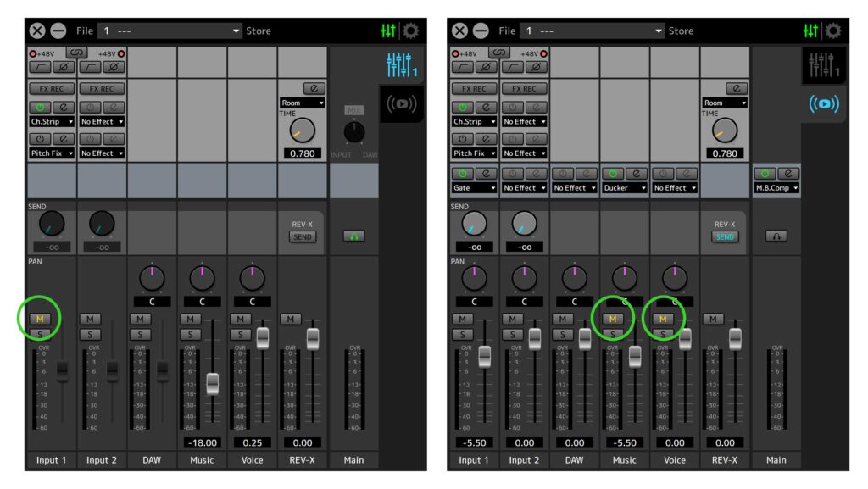Unmute Input 1 in the left mixer

40,319
